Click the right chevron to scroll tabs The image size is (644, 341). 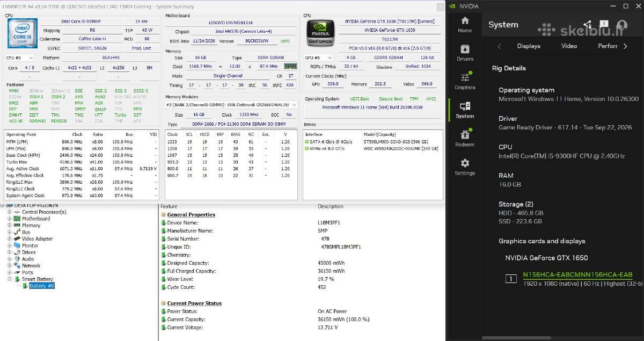[625, 46]
